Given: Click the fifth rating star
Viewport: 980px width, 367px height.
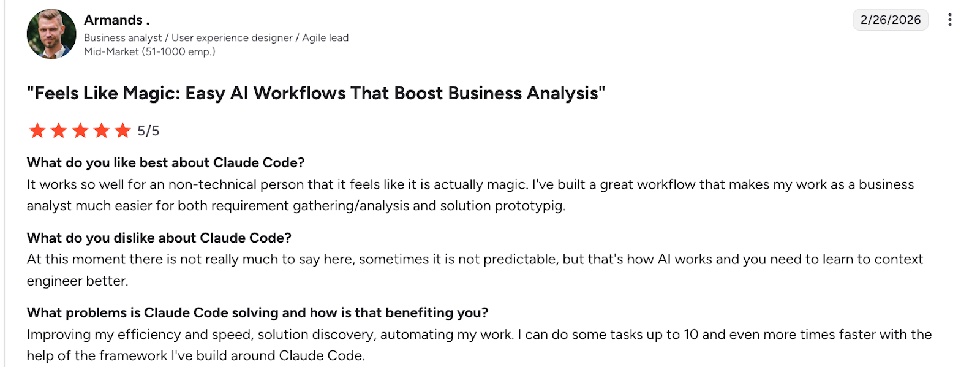Looking at the screenshot, I should point(123,131).
